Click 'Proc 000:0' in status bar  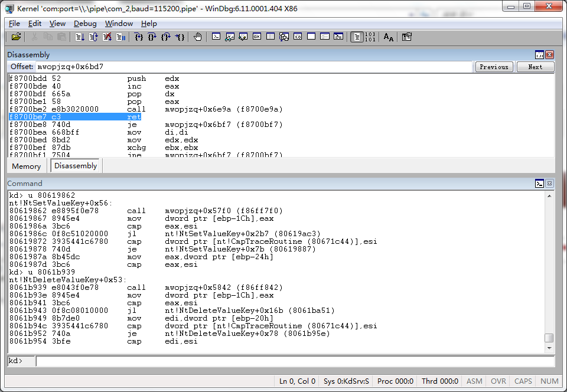(x=395, y=381)
